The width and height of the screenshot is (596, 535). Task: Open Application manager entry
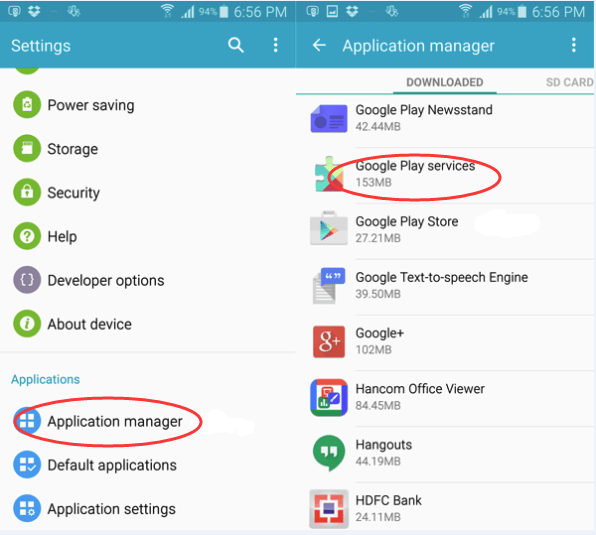tap(148, 421)
